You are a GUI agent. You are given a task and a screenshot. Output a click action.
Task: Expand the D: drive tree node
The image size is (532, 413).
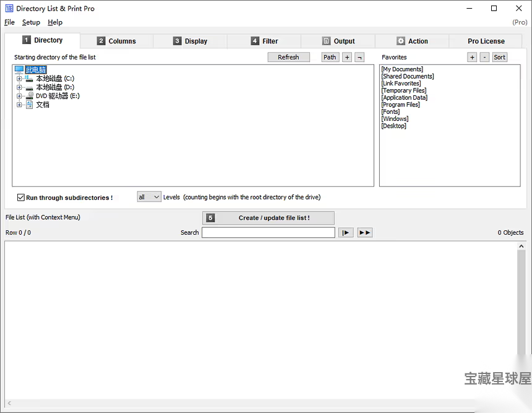19,87
